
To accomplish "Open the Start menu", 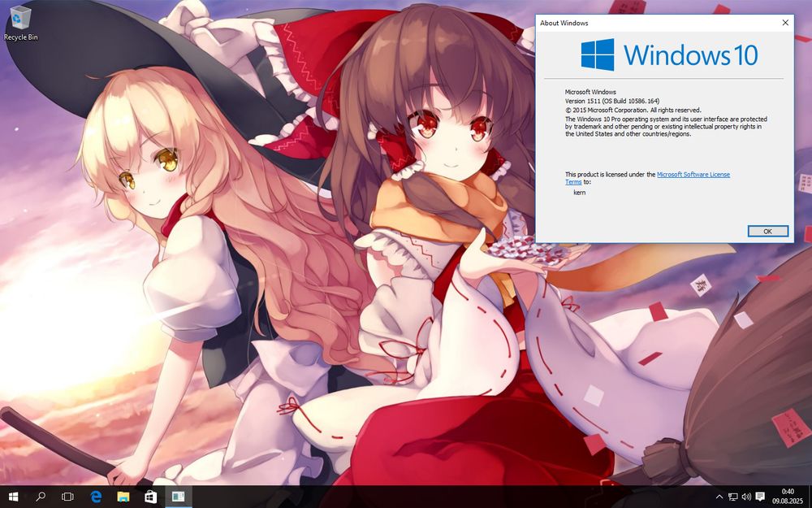I will tap(14, 497).
